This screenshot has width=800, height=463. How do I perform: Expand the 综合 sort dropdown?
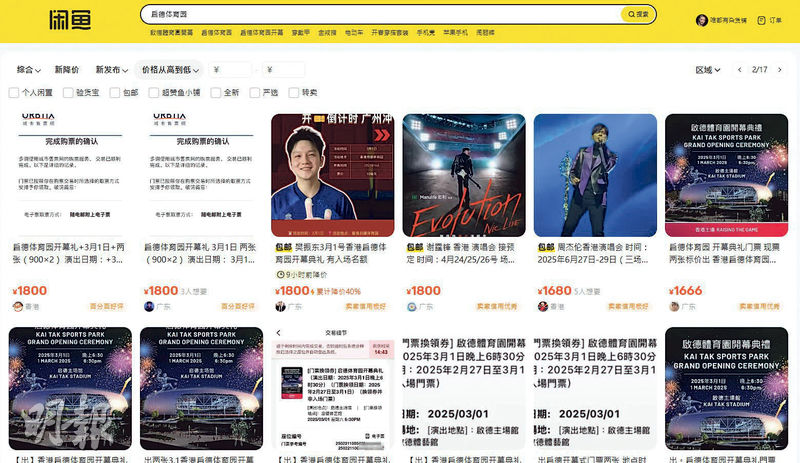(30, 70)
